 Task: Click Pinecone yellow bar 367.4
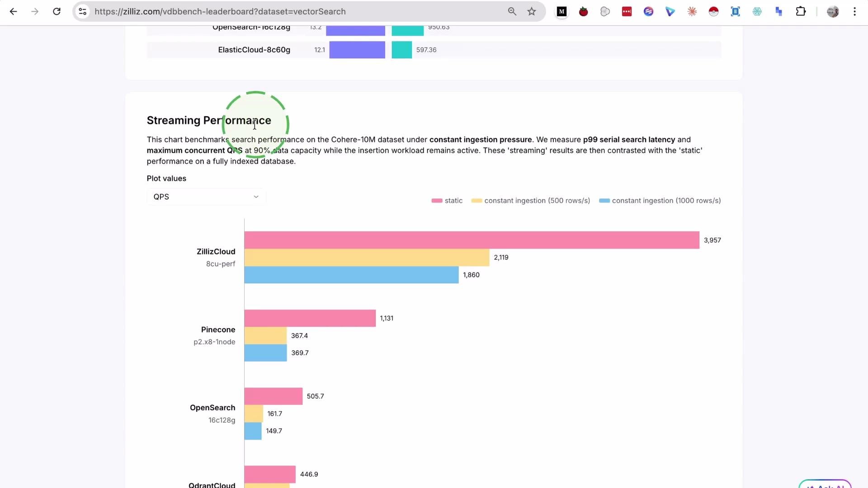(265, 336)
